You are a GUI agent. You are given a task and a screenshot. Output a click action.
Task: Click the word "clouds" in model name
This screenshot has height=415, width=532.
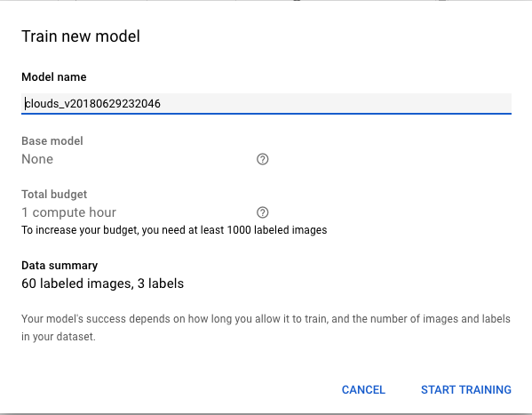(42, 103)
